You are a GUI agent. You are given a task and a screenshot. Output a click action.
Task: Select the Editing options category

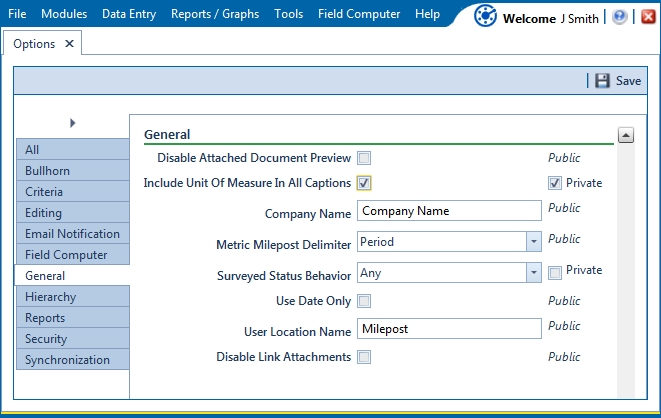73,213
